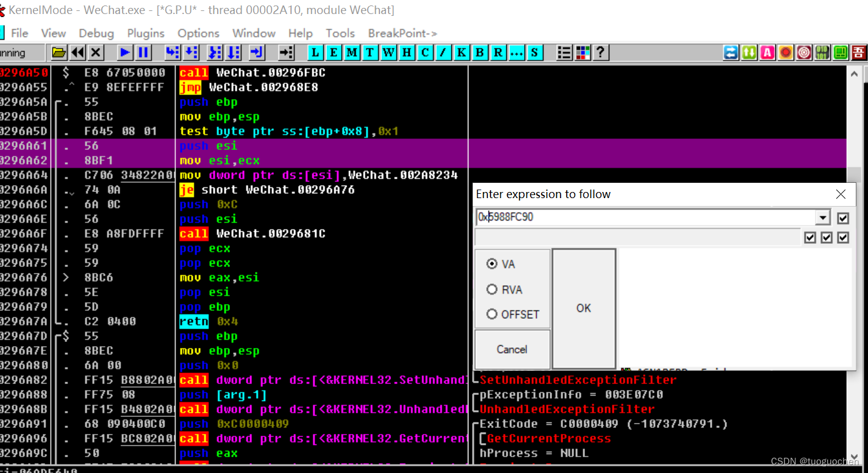Viewport: 868px width, 473px height.
Task: Click the Step into toolbar icon
Action: coord(173,52)
